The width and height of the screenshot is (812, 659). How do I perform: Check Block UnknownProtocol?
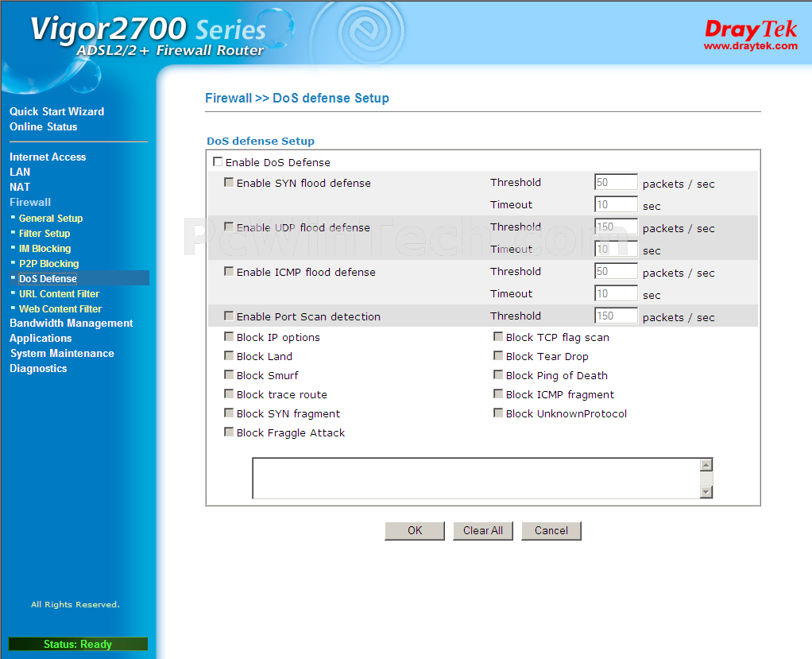pos(497,413)
